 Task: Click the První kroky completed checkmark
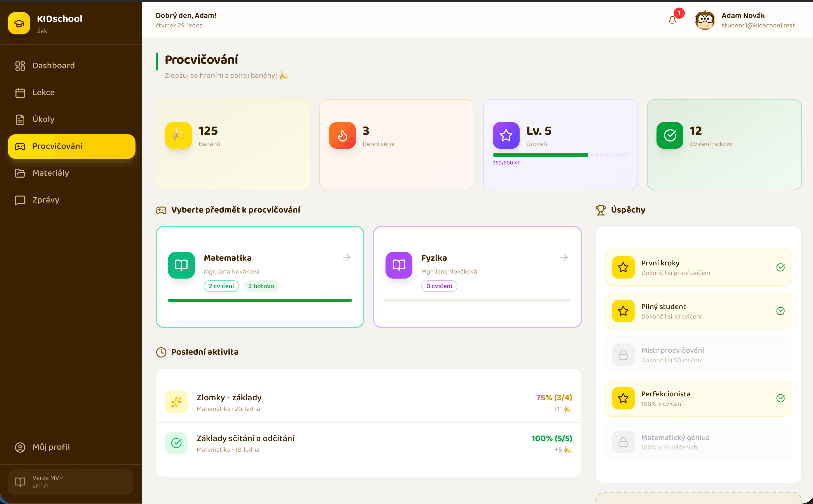(780, 267)
